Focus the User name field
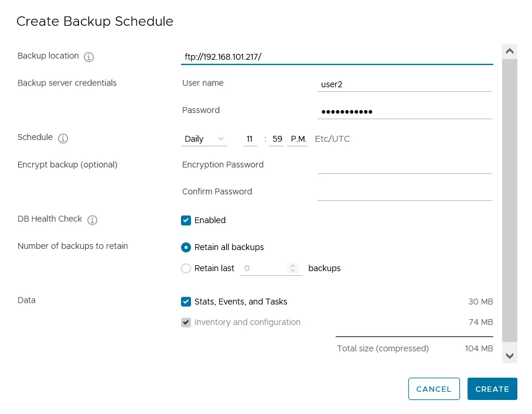 coord(404,84)
